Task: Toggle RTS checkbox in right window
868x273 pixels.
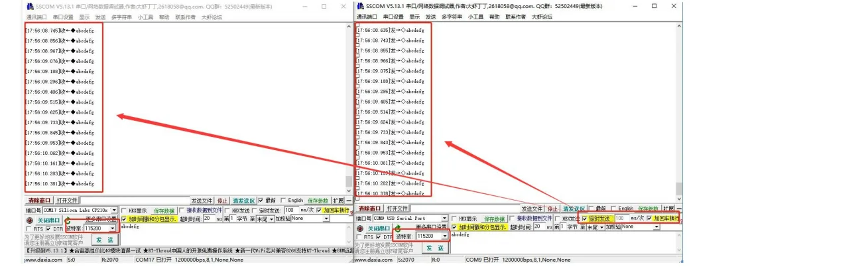Action: [x=359, y=237]
